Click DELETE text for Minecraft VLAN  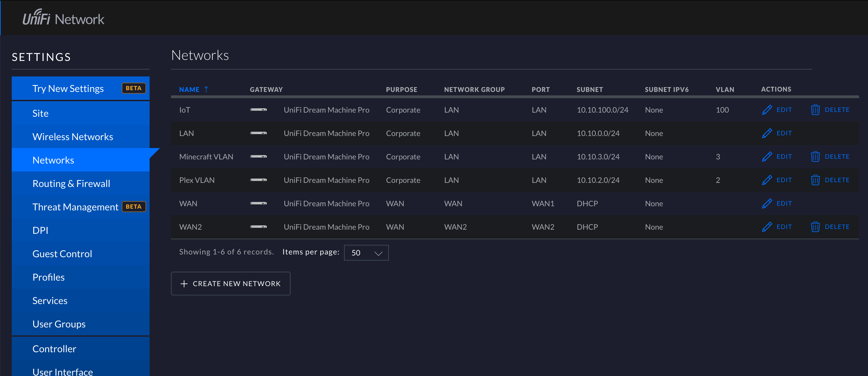click(x=837, y=157)
